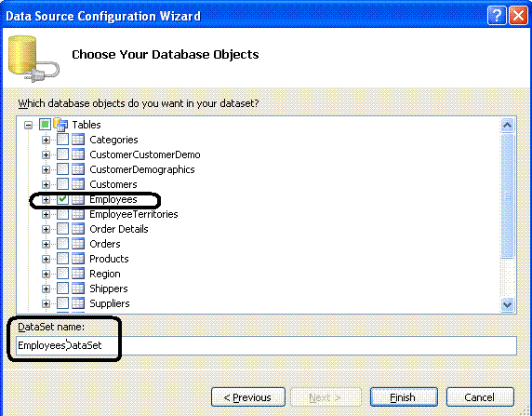532x416 pixels.
Task: Click the Suppliers table icon
Action: [78, 303]
